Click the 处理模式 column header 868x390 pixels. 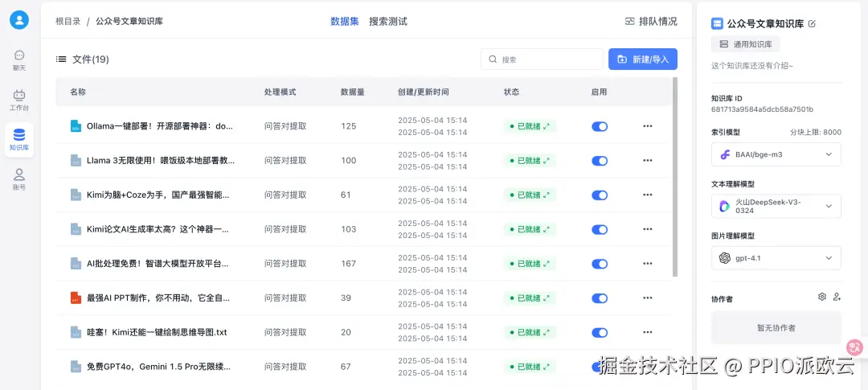tap(280, 92)
